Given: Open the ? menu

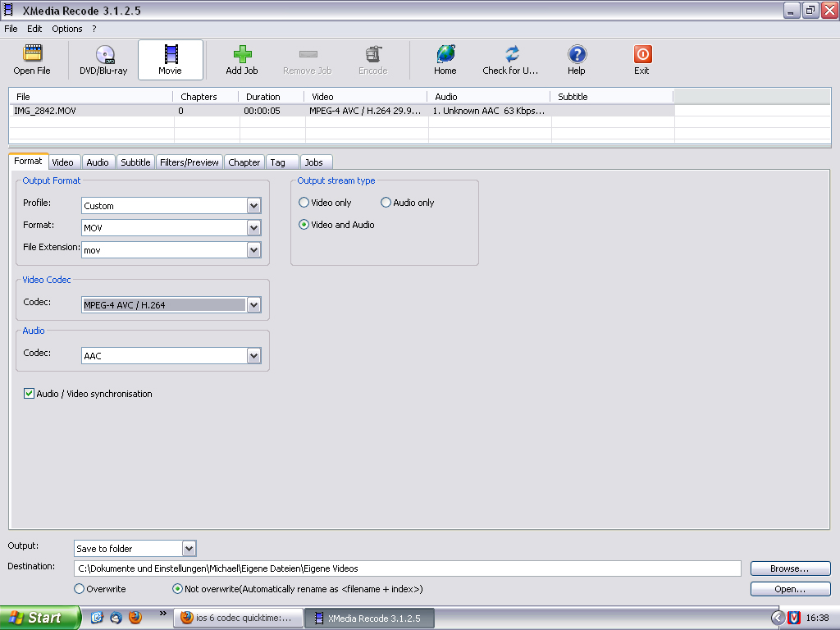Looking at the screenshot, I should pyautogui.click(x=94, y=29).
